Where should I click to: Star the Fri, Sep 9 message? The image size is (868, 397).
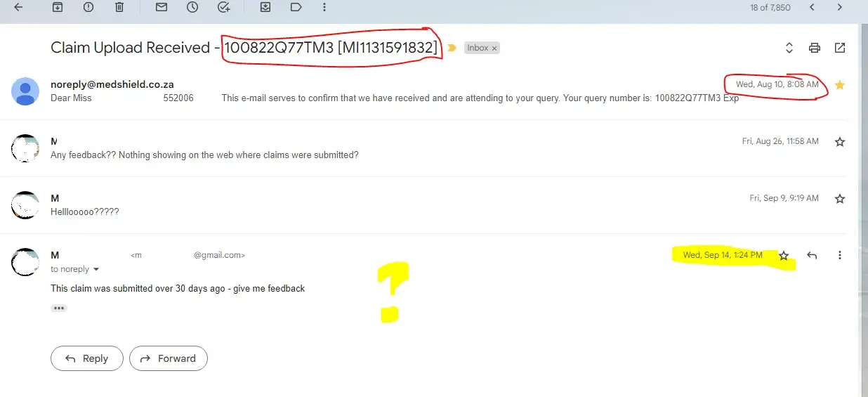coord(840,199)
